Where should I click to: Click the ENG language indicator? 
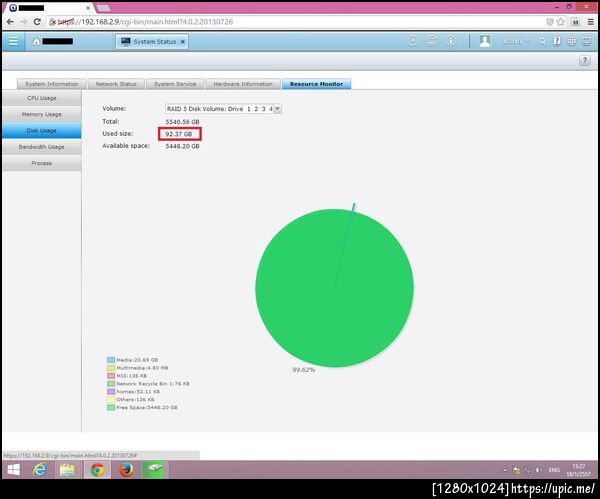[554, 470]
